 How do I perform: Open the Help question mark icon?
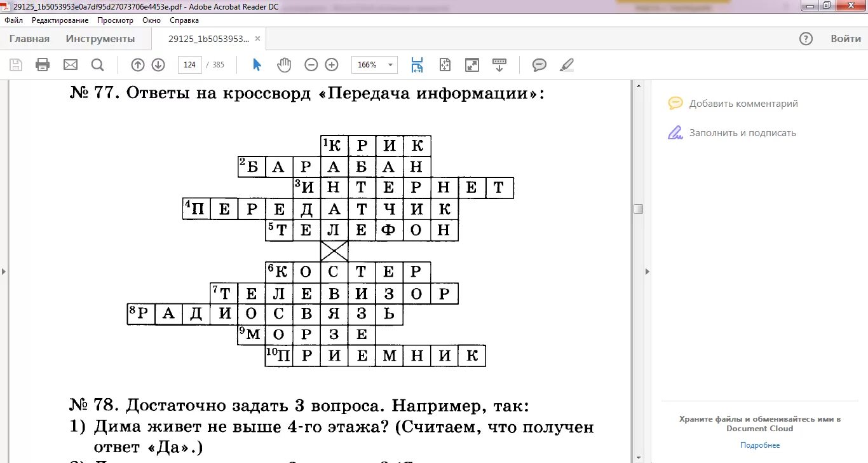pyautogui.click(x=806, y=39)
